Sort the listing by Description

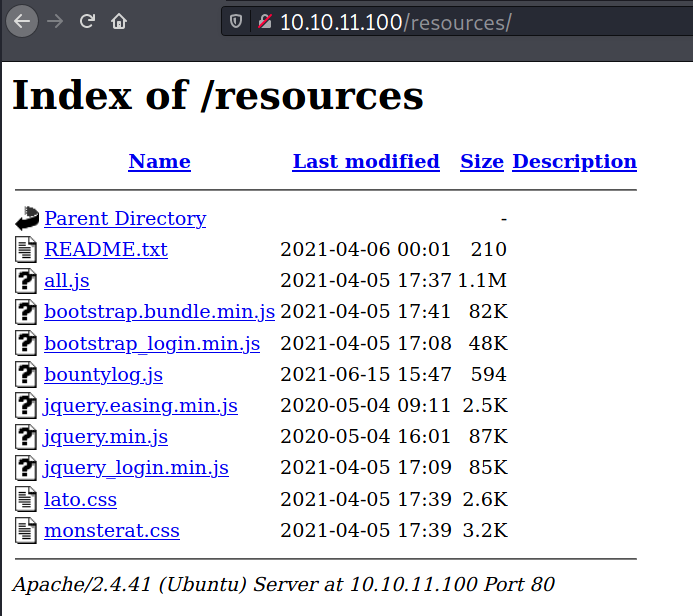point(575,162)
